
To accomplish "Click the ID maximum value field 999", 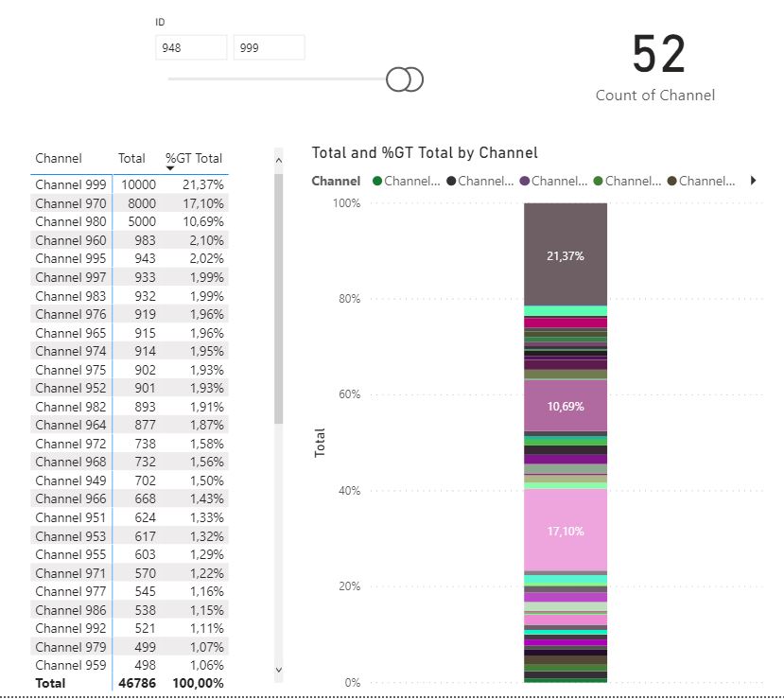I will [x=269, y=47].
